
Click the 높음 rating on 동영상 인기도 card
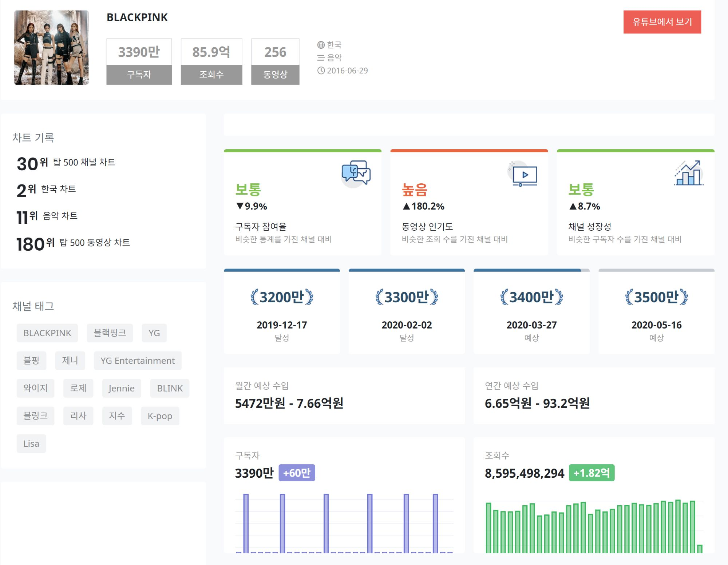click(x=415, y=190)
